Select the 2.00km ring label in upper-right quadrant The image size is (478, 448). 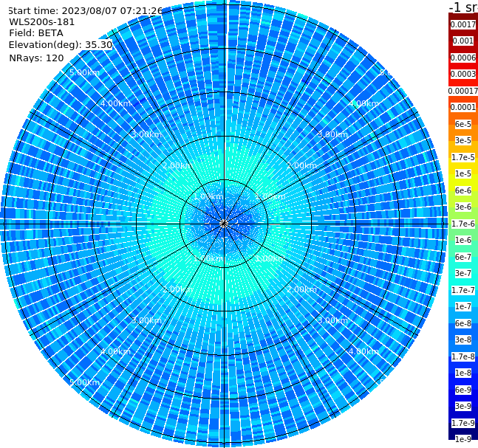coord(301,165)
